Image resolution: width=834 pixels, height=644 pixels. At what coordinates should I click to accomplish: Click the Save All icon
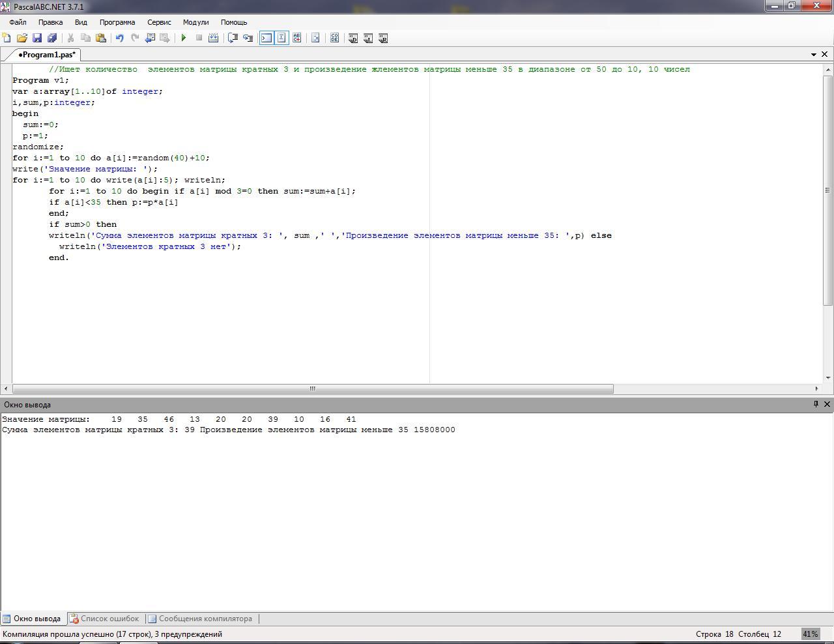coord(52,38)
